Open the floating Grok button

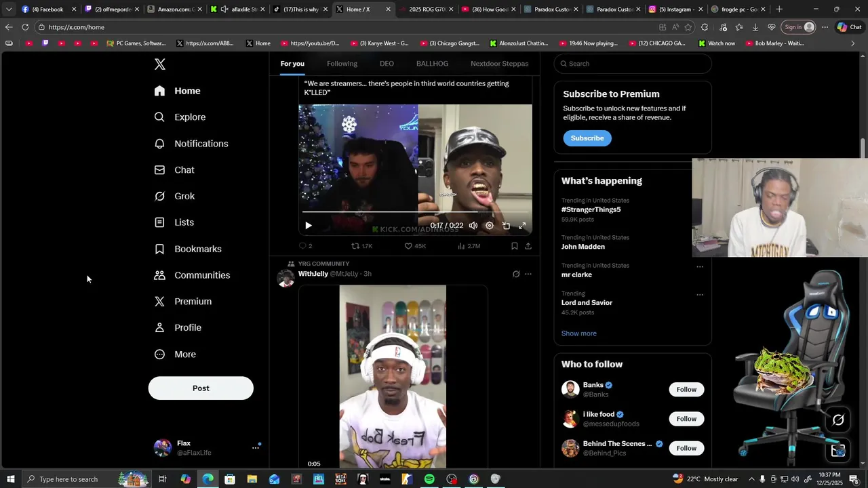[x=838, y=420]
